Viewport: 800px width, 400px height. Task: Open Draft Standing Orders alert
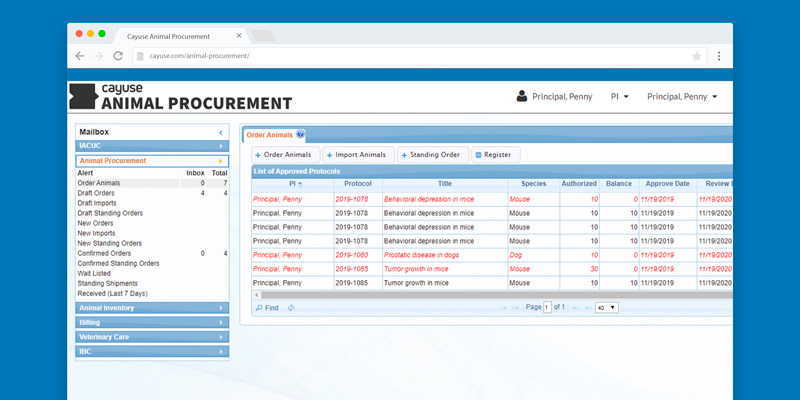pyautogui.click(x=110, y=213)
